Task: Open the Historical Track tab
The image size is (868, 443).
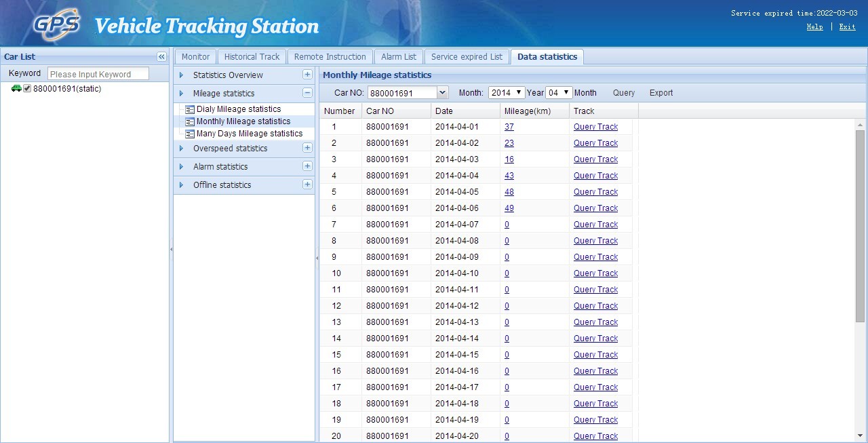Action: point(252,57)
